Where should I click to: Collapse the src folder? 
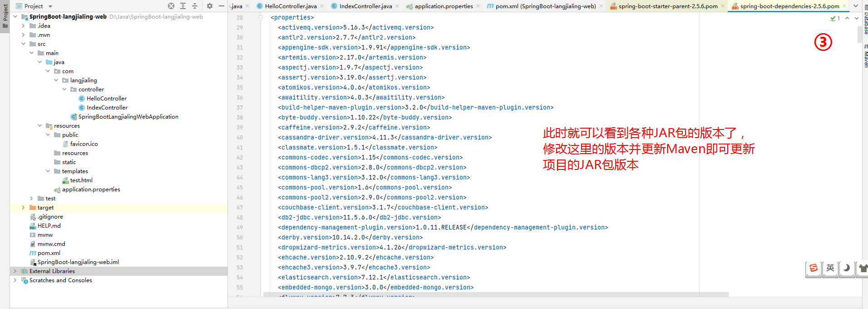pyautogui.click(x=23, y=44)
